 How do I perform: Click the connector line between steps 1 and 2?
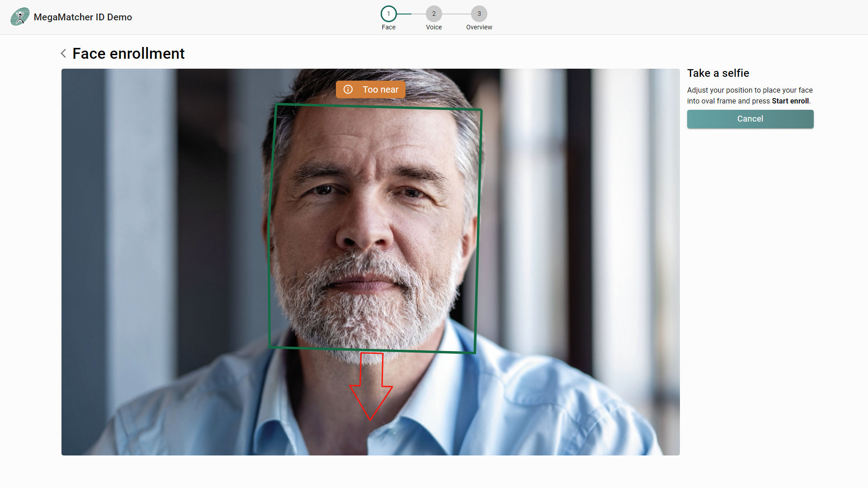pyautogui.click(x=411, y=14)
